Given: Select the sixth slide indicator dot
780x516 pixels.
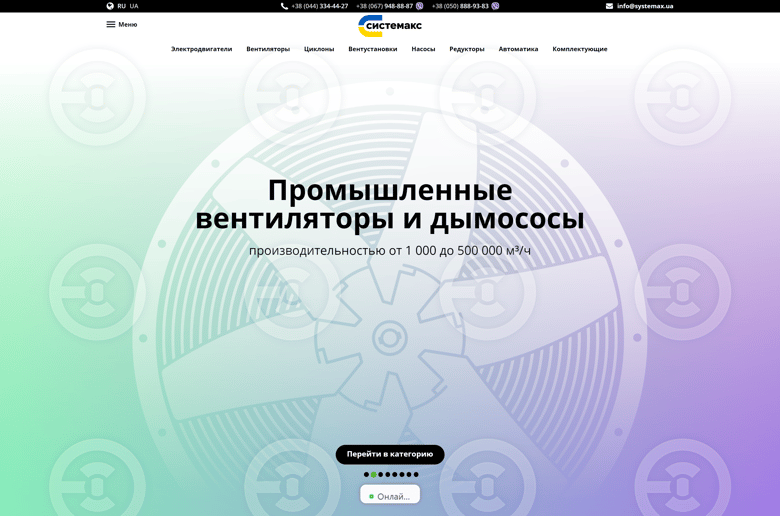Looking at the screenshot, I should (x=402, y=474).
